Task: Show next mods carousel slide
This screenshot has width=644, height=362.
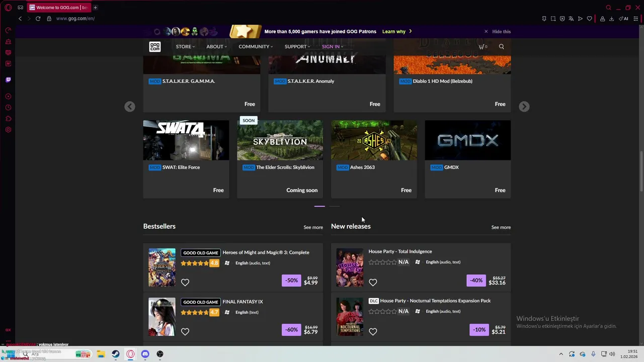Action: [x=524, y=107]
